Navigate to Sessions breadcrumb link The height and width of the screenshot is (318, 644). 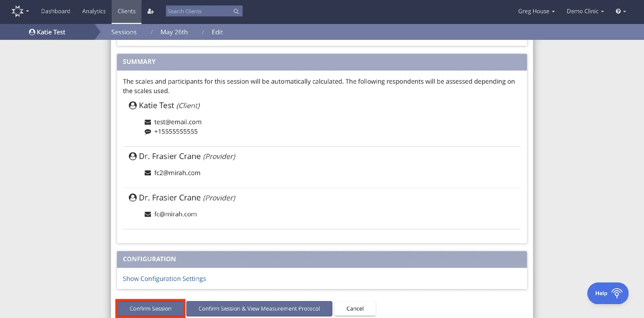click(124, 32)
